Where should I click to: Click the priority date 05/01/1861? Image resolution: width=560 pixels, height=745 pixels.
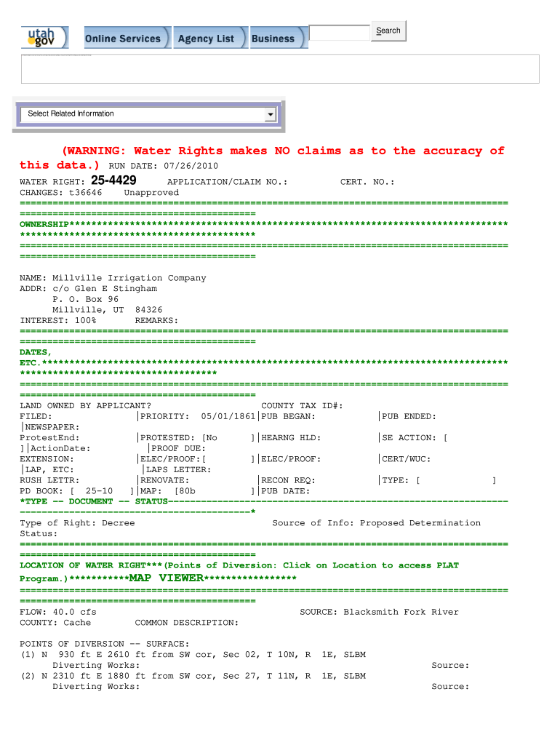(228, 416)
